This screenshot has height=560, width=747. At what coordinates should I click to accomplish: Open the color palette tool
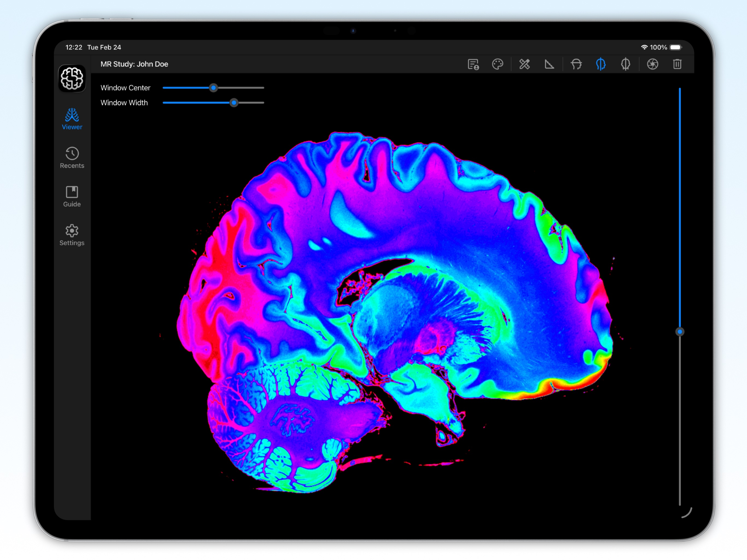497,64
